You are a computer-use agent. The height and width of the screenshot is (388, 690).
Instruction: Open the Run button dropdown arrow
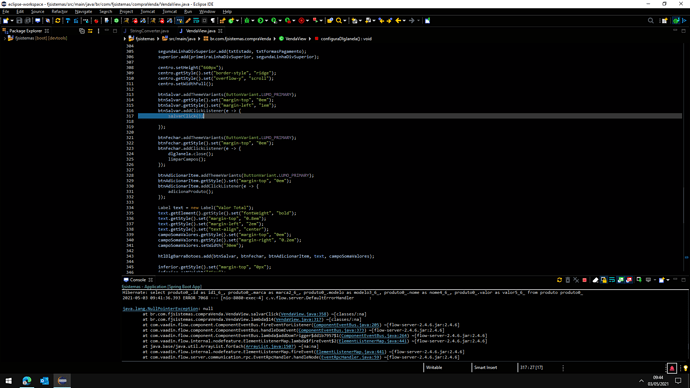(267, 21)
